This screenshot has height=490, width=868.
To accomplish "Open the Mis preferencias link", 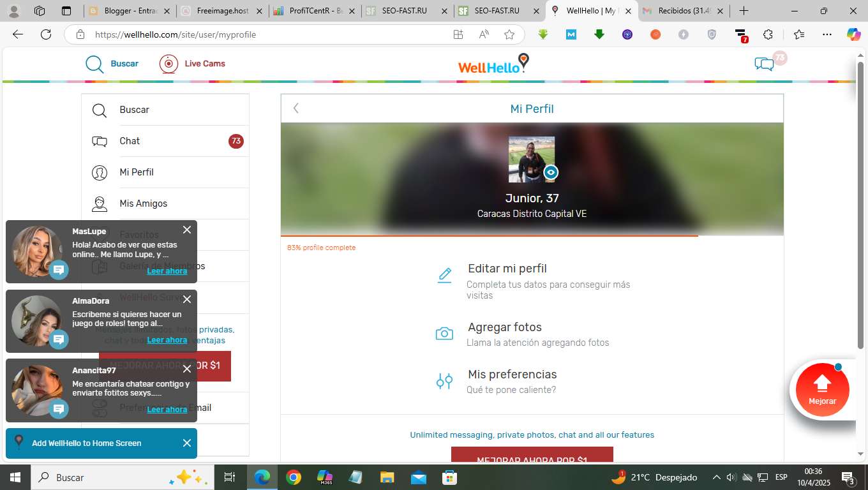I will click(x=513, y=375).
